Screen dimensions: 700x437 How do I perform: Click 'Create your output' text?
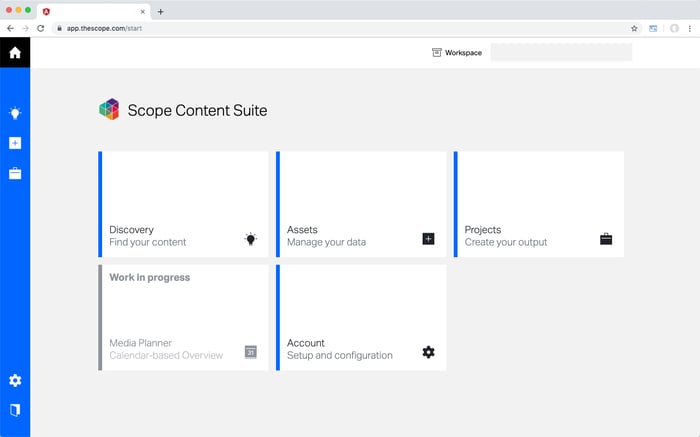pos(505,242)
